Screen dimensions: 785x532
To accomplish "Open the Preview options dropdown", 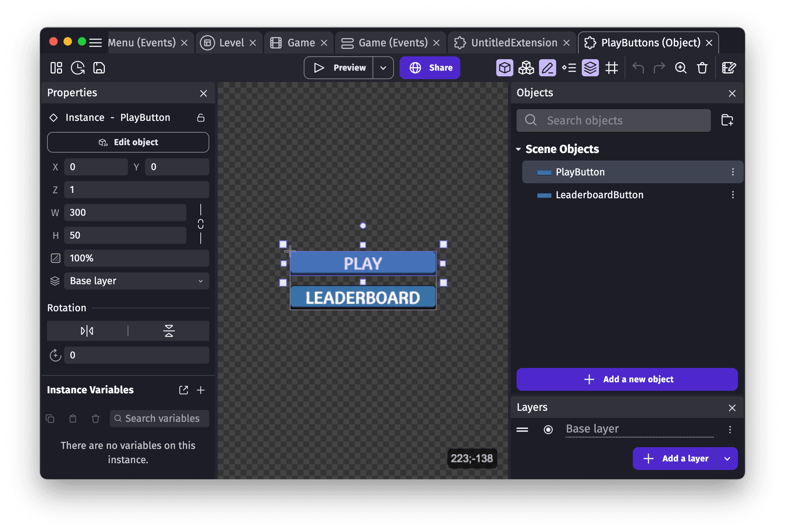I will (x=383, y=68).
